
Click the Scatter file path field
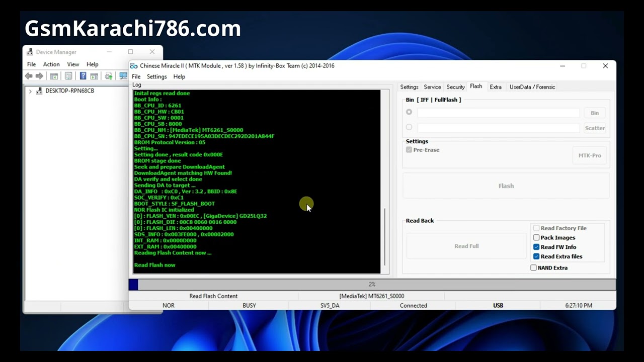click(x=498, y=128)
